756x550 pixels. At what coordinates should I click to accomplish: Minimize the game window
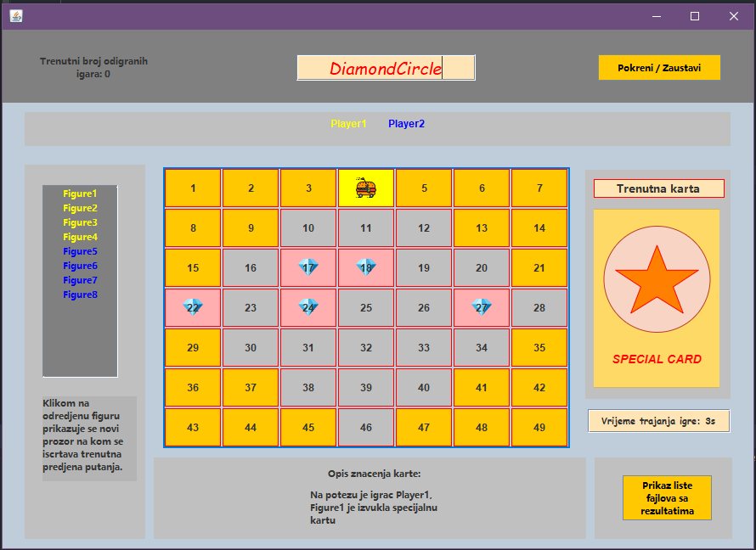tap(657, 16)
